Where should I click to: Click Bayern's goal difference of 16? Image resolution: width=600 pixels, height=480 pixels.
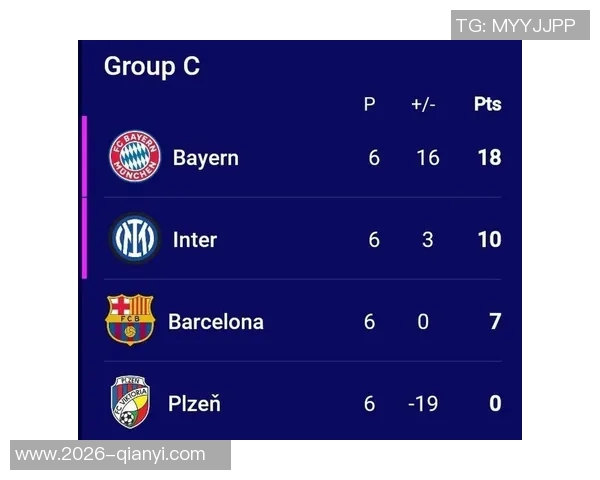[x=428, y=158]
